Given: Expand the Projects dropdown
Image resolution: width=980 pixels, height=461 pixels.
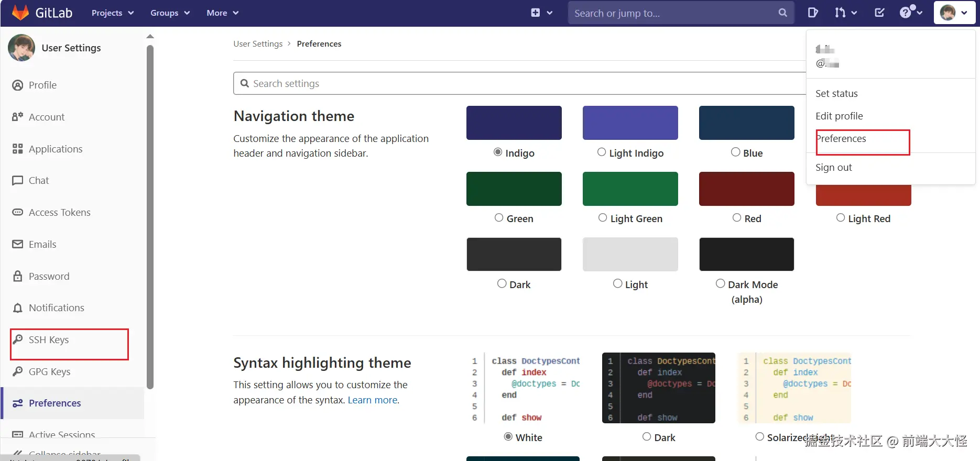Looking at the screenshot, I should point(112,13).
